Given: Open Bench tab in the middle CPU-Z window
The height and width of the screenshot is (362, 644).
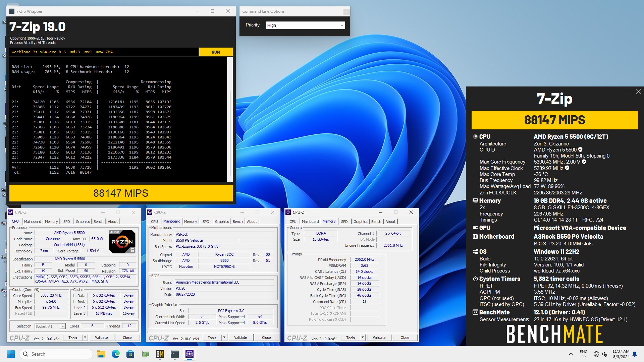Looking at the screenshot, I should 238,222.
